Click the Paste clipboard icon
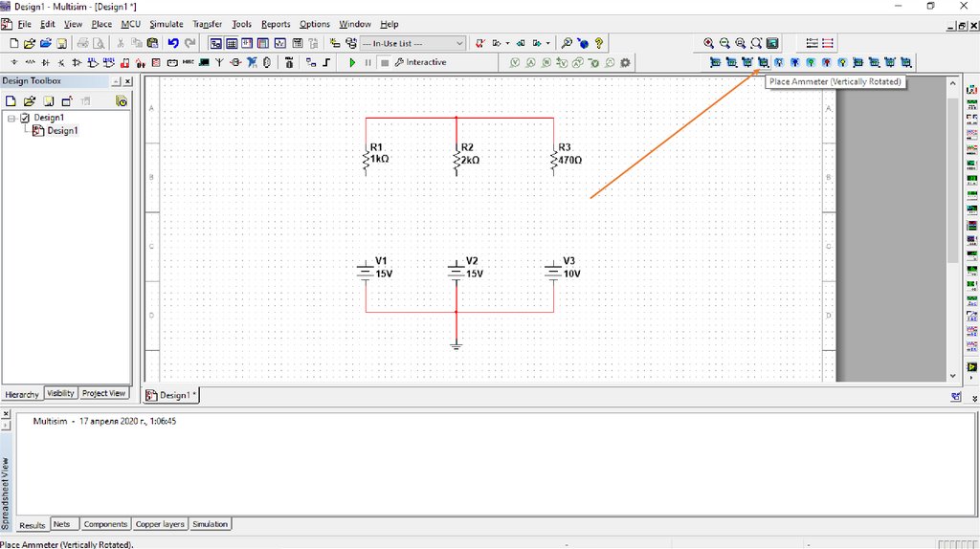Screen dimensions: 980x549 point(152,43)
